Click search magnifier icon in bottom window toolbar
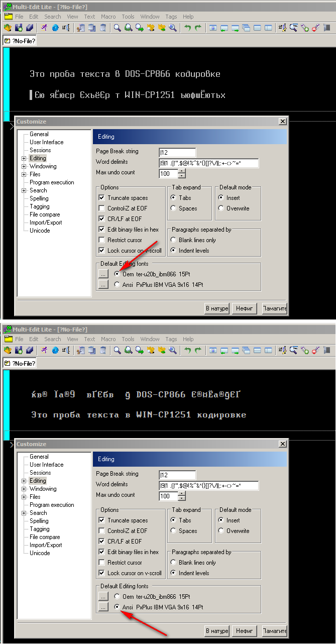Image resolution: width=336 pixels, height=644 pixels. coord(117,350)
